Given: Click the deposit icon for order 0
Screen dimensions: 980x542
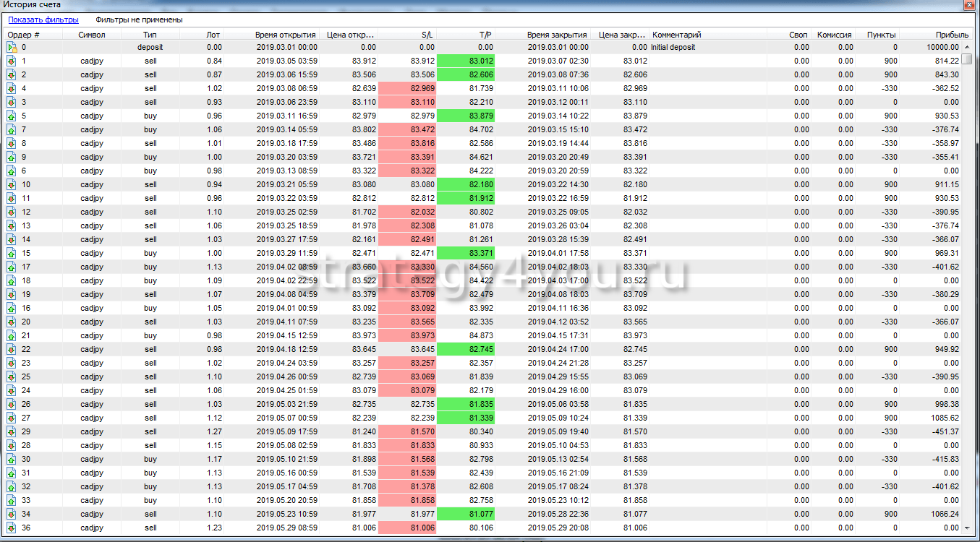Looking at the screenshot, I should (12, 48).
